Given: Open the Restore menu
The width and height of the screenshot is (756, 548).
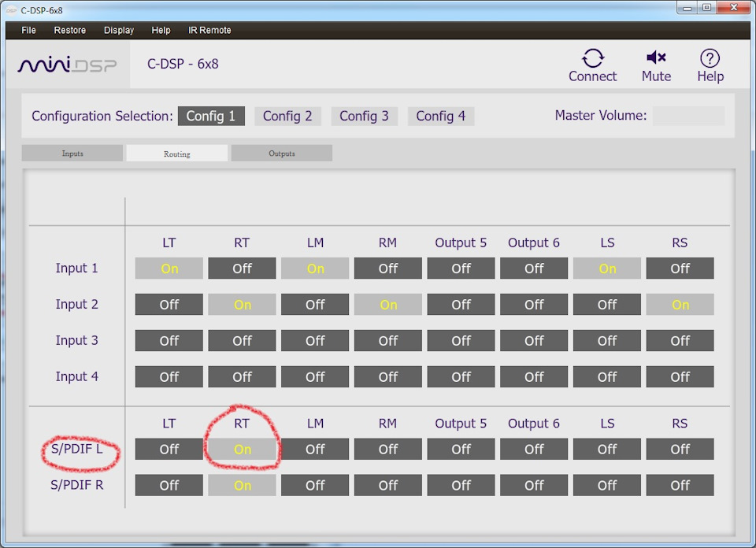Looking at the screenshot, I should coord(70,30).
